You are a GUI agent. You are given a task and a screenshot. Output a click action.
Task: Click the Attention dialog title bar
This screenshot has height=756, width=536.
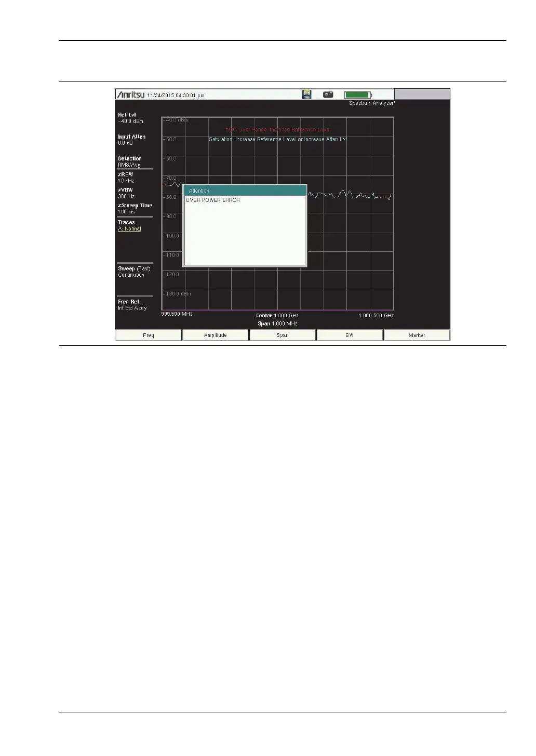[x=245, y=191]
